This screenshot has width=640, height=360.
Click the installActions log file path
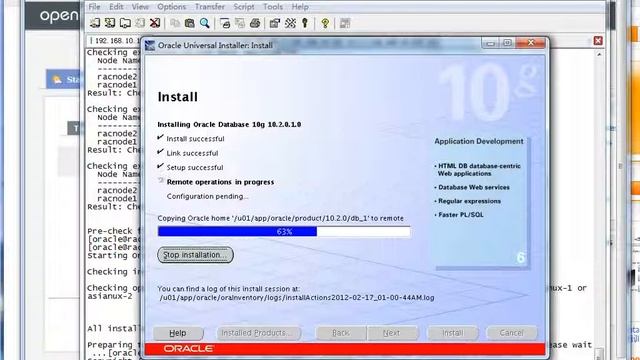[x=297, y=298]
